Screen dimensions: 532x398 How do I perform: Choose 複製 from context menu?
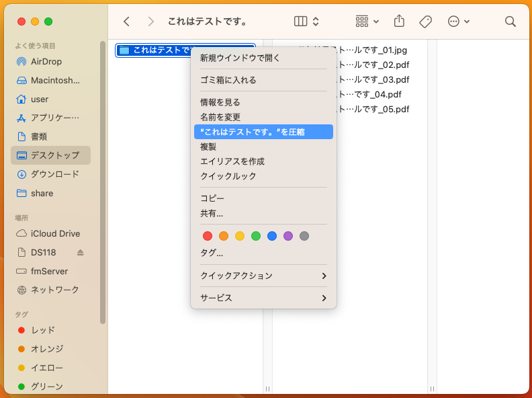[x=263, y=147]
